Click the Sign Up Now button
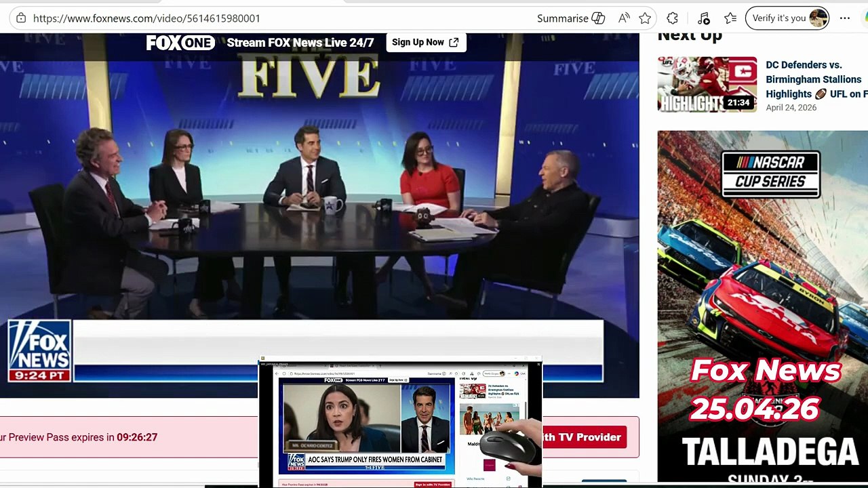The image size is (868, 488). [x=426, y=43]
